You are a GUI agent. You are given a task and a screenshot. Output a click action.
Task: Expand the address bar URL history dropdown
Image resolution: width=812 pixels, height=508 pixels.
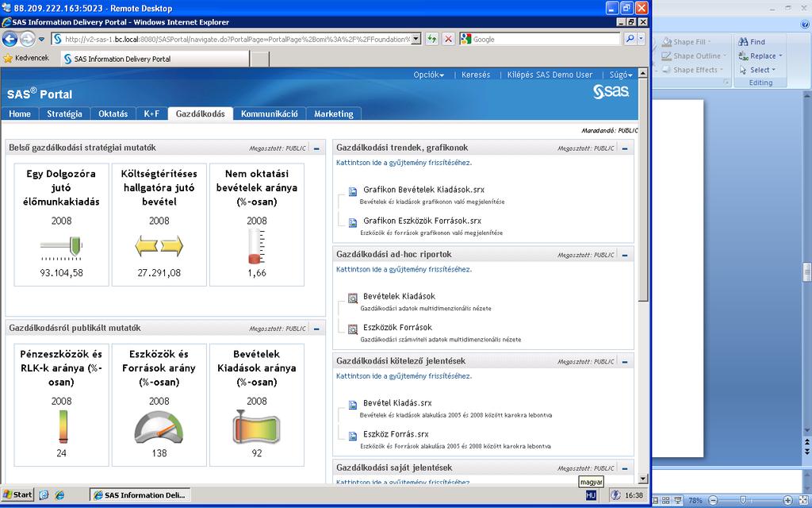tap(416, 40)
